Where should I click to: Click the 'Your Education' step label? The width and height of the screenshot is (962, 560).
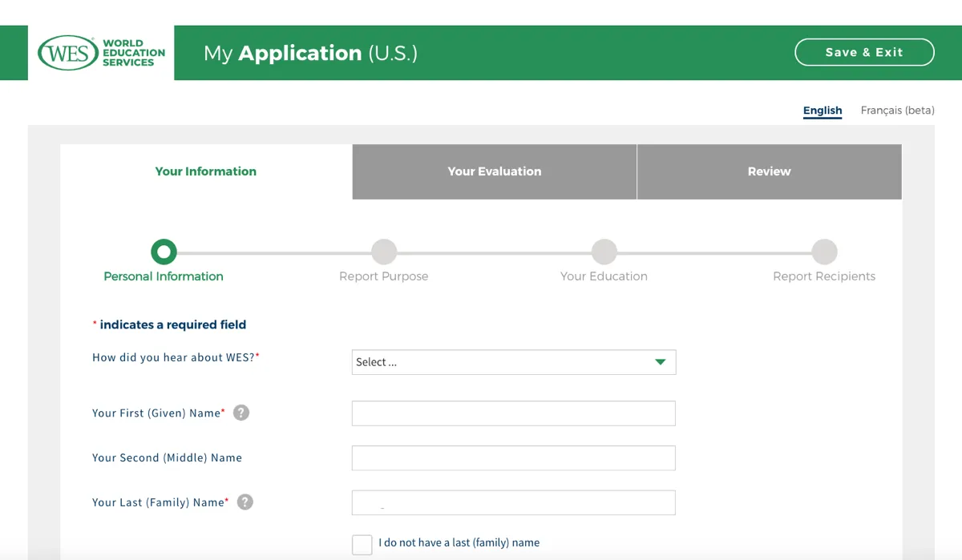click(604, 276)
